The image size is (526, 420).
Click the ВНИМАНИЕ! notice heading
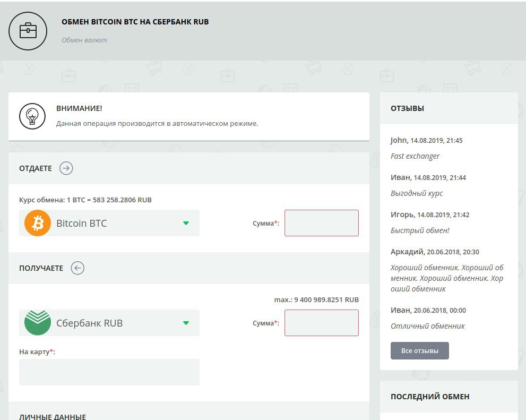[79, 108]
